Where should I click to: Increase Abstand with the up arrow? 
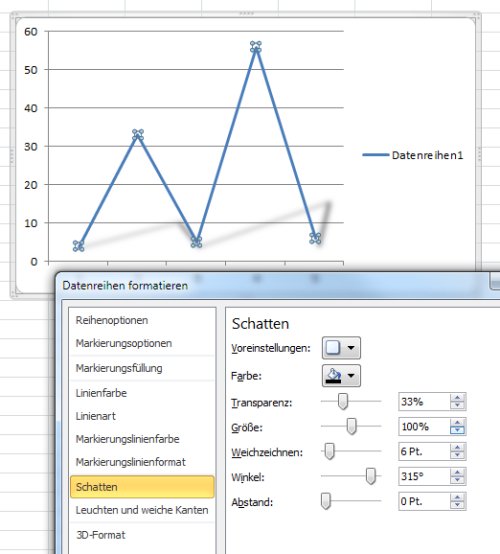coord(458,497)
